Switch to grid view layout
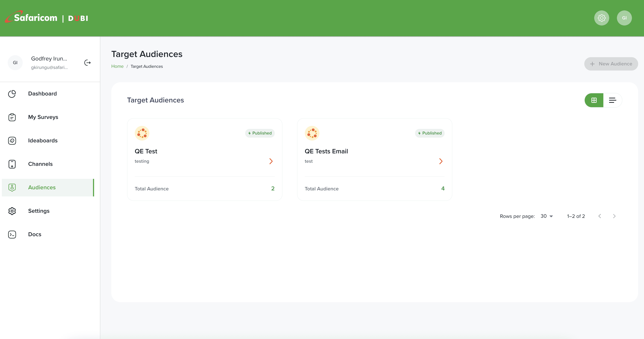 coord(594,100)
